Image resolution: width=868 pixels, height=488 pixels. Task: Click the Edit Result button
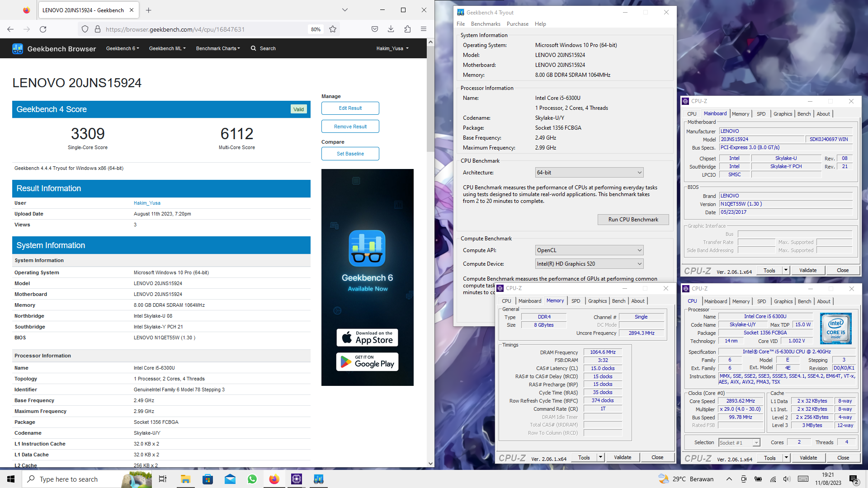pos(350,108)
